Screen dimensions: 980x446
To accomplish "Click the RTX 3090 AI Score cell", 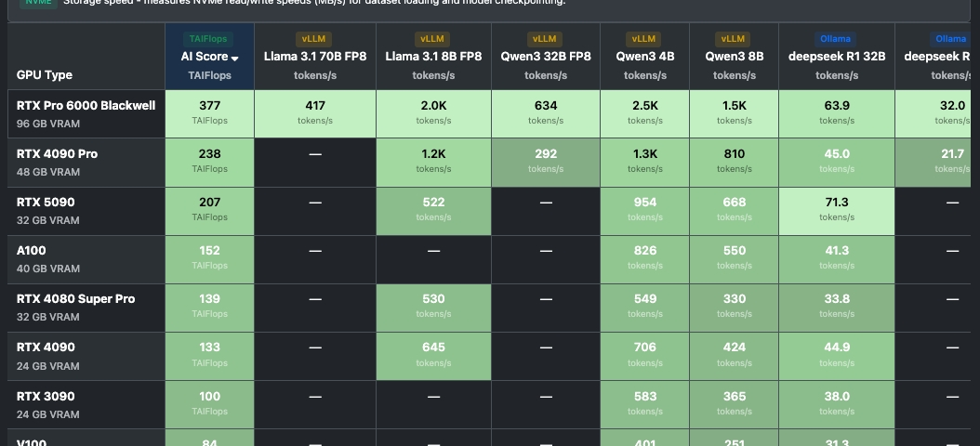I will (x=209, y=402).
